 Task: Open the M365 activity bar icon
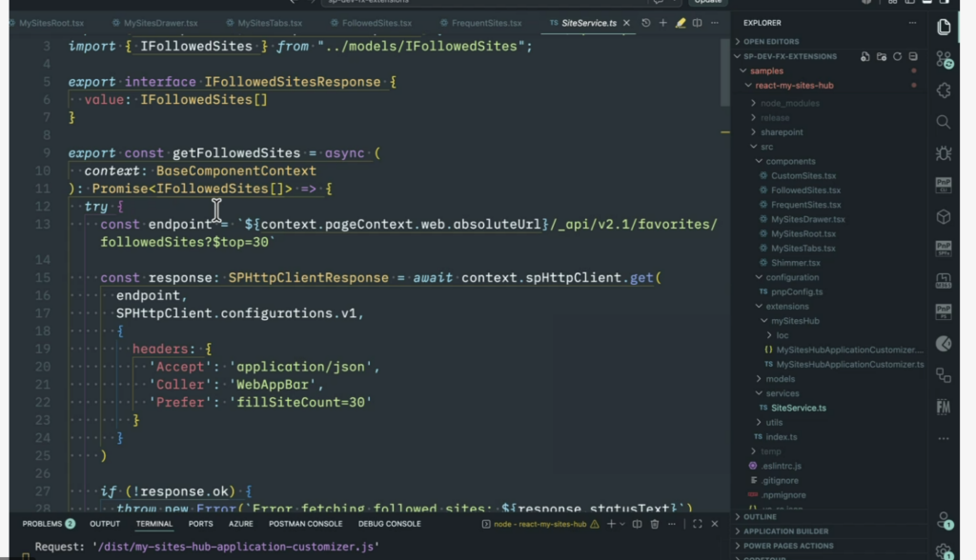pos(944,280)
